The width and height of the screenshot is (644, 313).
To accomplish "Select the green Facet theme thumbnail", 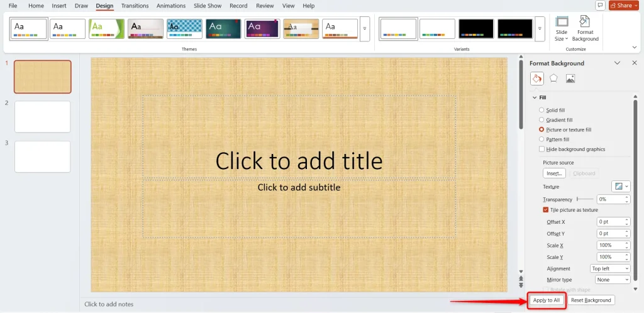I will point(106,29).
